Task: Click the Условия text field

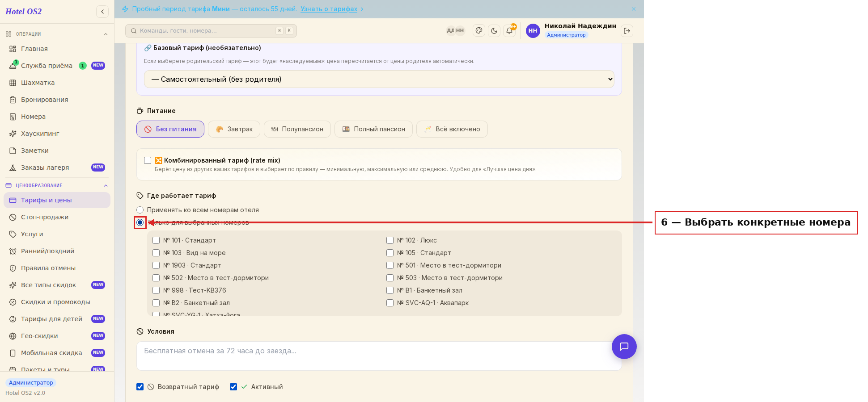Action: pyautogui.click(x=379, y=356)
